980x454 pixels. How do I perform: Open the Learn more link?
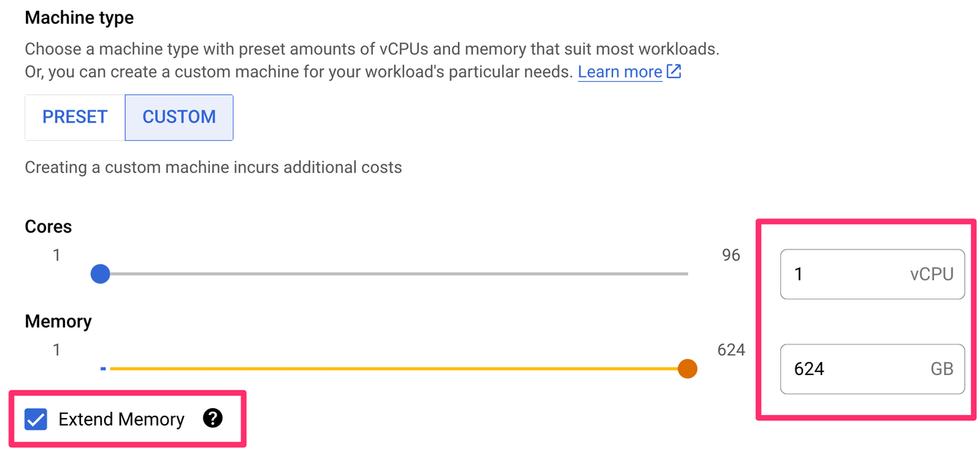click(x=619, y=71)
